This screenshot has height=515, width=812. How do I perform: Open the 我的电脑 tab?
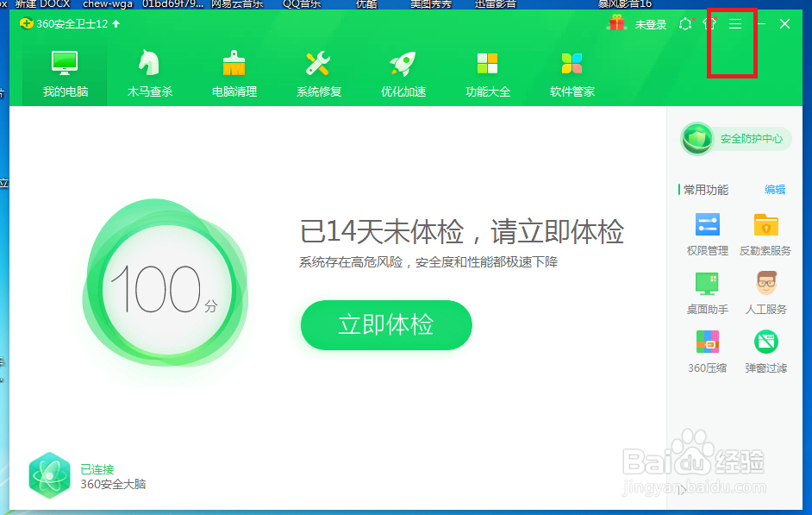(65, 74)
